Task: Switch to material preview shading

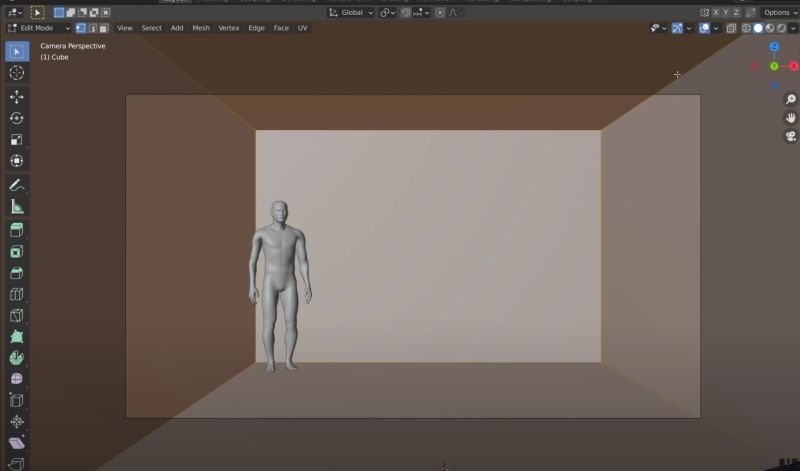Action: coord(770,28)
